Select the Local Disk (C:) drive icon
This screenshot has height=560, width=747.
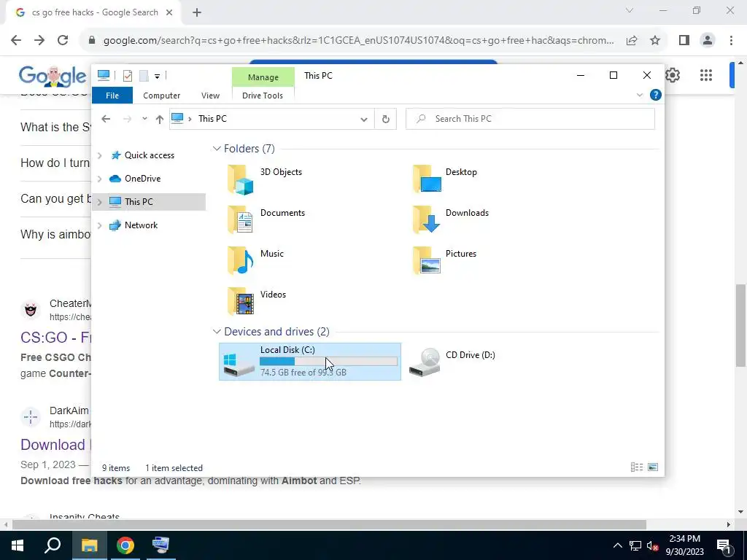point(239,365)
